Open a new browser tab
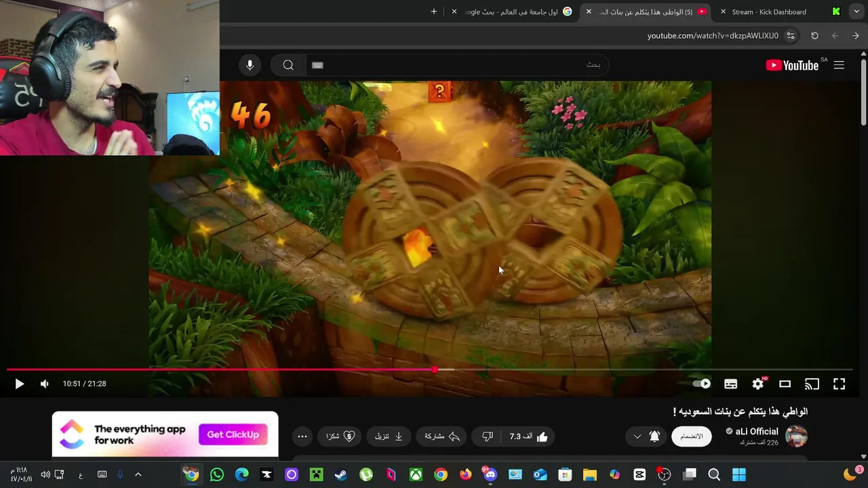The height and width of the screenshot is (488, 868). click(434, 12)
